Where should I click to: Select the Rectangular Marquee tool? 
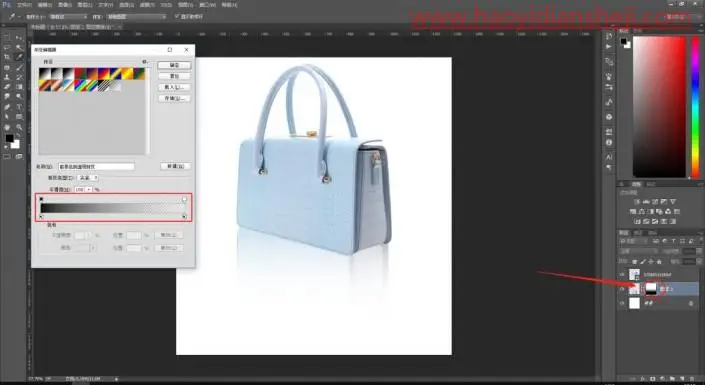pos(7,38)
